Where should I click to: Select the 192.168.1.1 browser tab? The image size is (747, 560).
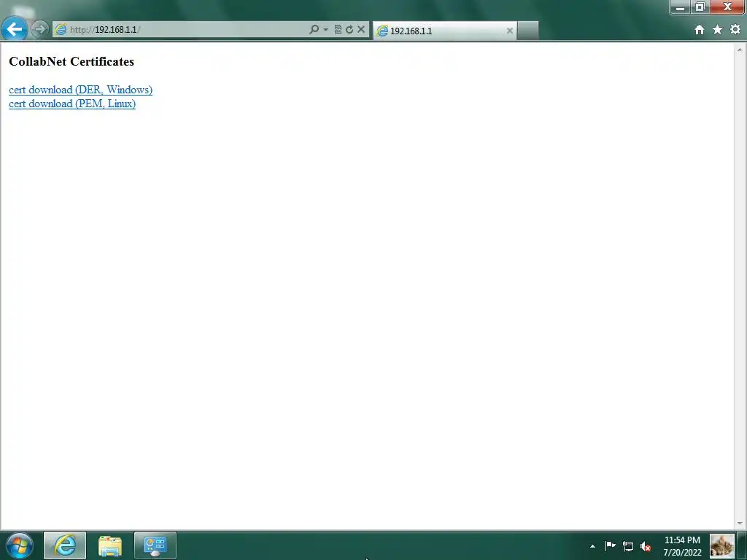444,31
